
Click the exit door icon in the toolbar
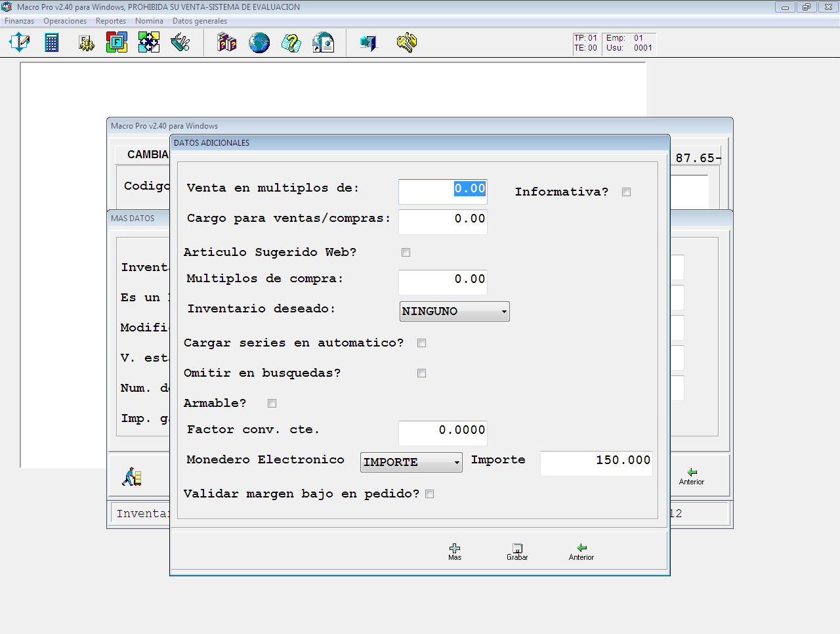(369, 43)
